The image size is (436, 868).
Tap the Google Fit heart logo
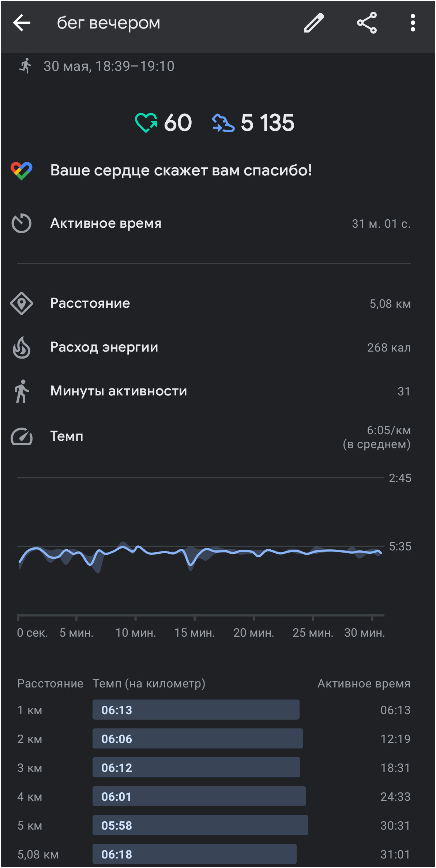22,171
